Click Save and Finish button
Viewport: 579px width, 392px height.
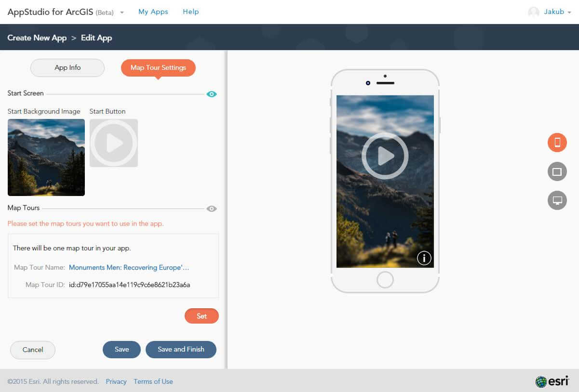[x=181, y=350]
